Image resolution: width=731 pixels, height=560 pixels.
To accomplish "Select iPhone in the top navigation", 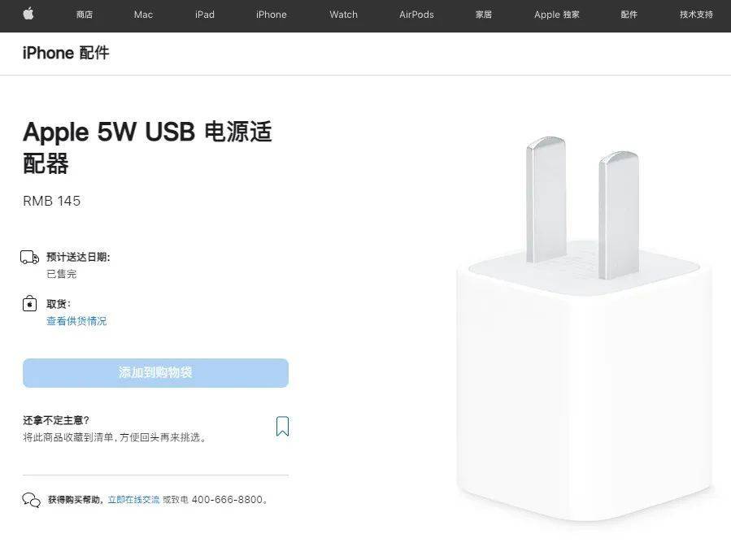I will tap(272, 15).
